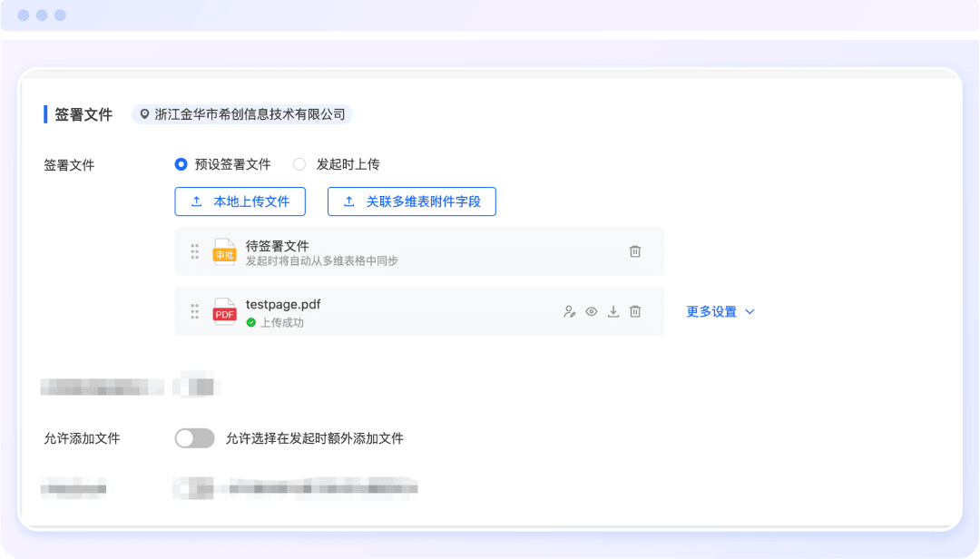Click the 审批 file icon

point(224,251)
